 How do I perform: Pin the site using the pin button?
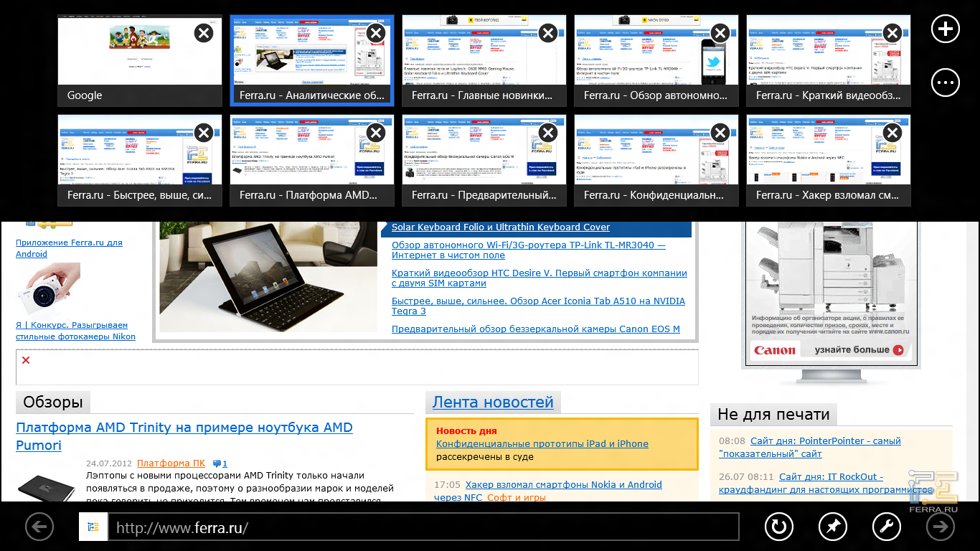click(832, 527)
